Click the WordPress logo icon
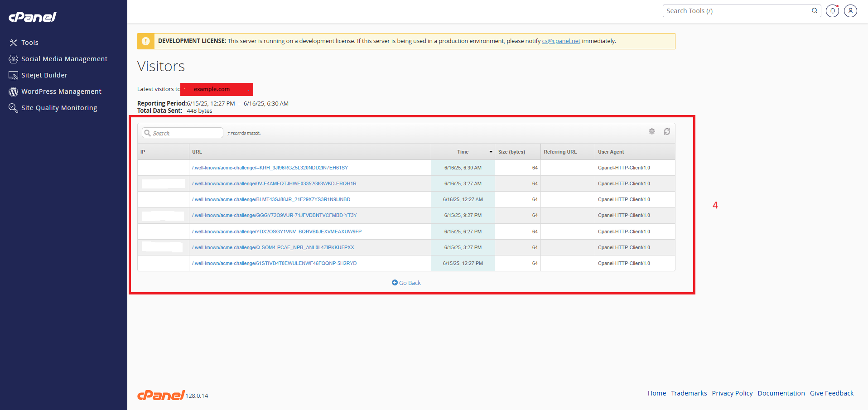 click(x=13, y=92)
